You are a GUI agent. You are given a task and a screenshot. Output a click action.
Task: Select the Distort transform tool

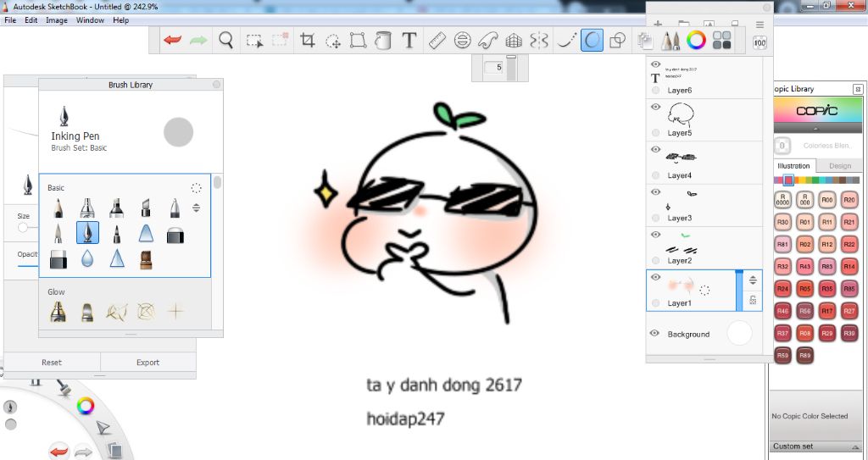click(358, 41)
